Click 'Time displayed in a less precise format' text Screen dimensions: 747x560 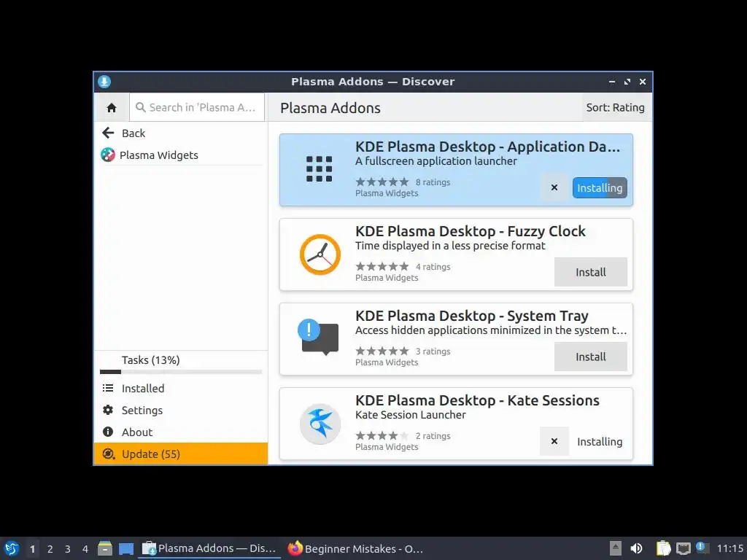point(450,246)
